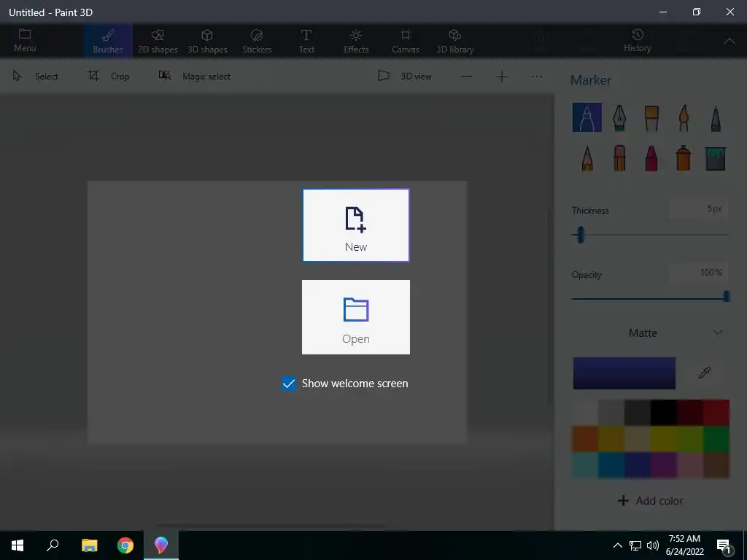The image size is (747, 560).
Task: Switch to the Stickers tab
Action: click(x=257, y=41)
